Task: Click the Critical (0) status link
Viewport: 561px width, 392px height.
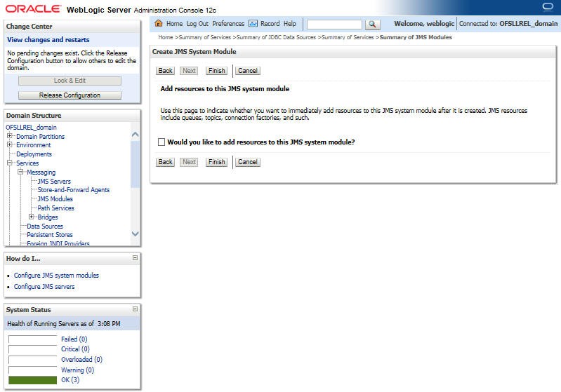Action: [75, 349]
